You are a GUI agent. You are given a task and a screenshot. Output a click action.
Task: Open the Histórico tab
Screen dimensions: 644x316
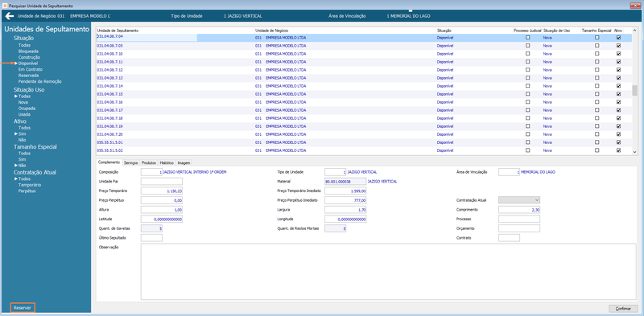coord(167,162)
